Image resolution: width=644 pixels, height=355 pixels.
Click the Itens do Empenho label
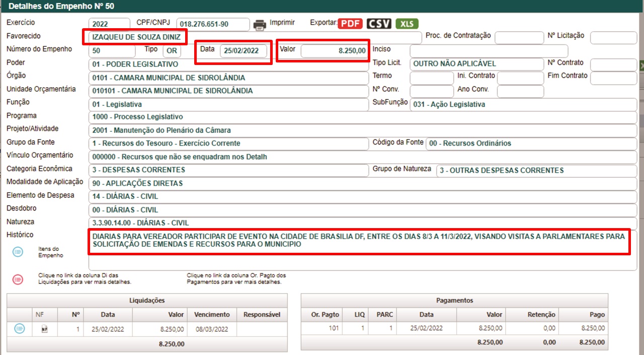pos(51,252)
